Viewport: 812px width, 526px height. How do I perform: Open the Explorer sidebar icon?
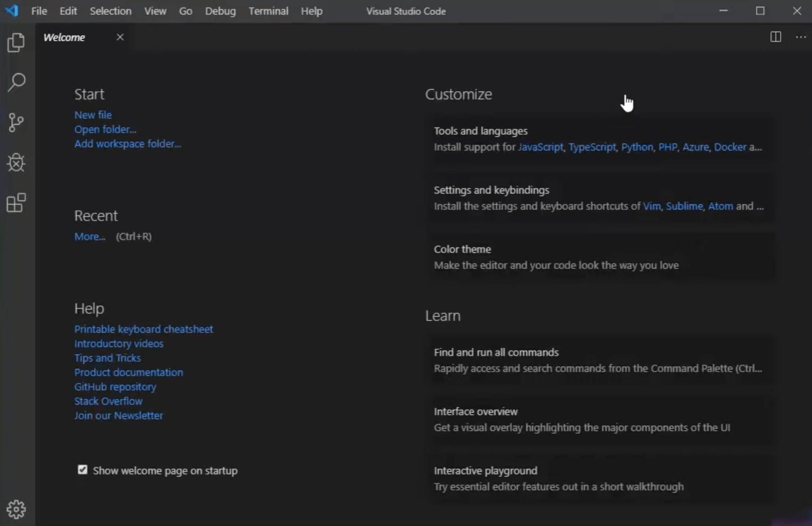click(x=16, y=43)
